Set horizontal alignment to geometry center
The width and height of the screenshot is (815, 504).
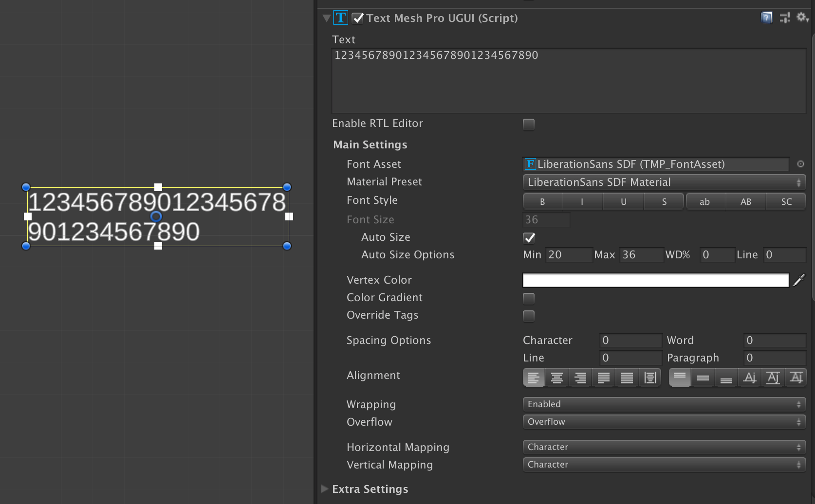pos(650,378)
